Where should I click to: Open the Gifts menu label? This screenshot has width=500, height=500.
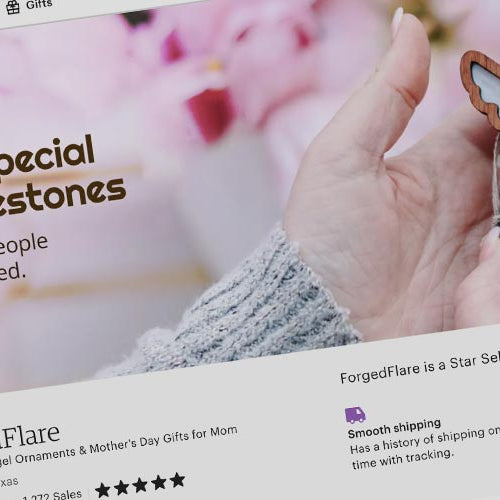click(x=39, y=4)
